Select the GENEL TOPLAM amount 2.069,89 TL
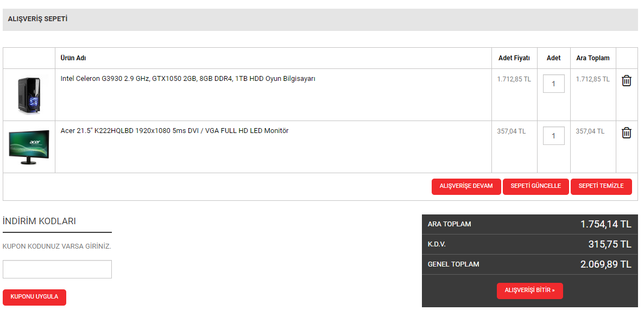Screen dimensions: 644x323 (605, 264)
